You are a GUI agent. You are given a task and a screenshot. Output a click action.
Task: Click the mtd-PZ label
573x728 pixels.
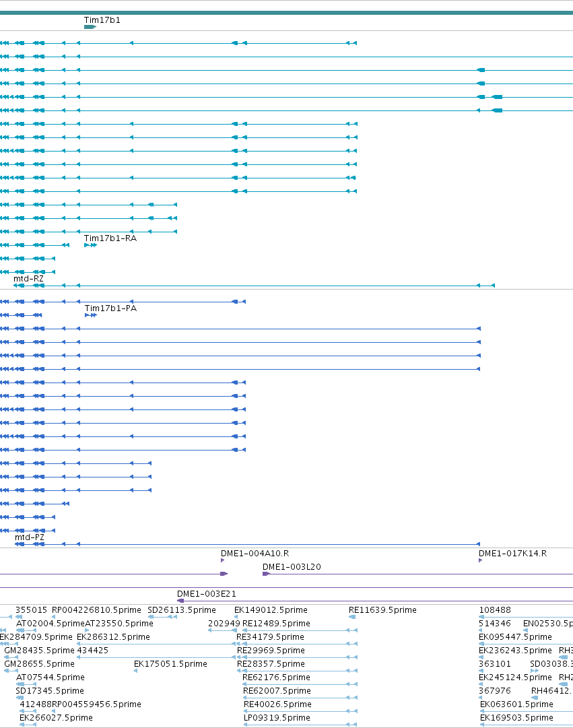click(30, 537)
